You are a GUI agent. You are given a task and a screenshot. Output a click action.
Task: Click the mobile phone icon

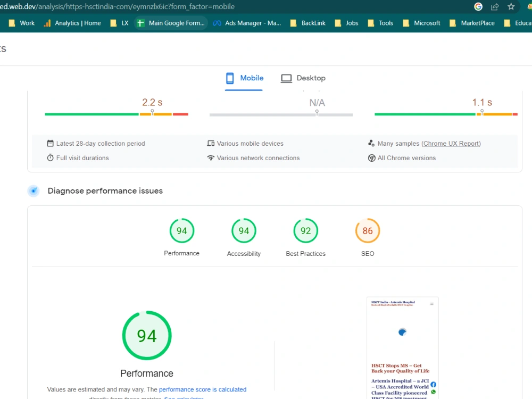pos(230,78)
